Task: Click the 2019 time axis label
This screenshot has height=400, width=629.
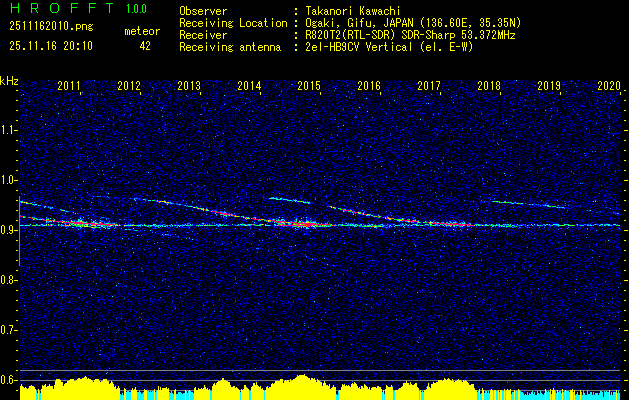Action: pos(549,86)
